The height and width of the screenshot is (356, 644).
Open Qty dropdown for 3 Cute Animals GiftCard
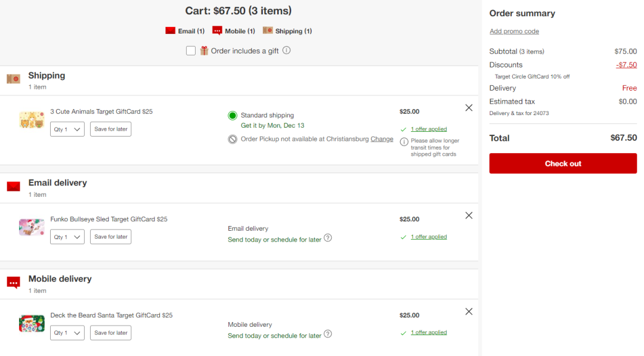[x=67, y=129]
